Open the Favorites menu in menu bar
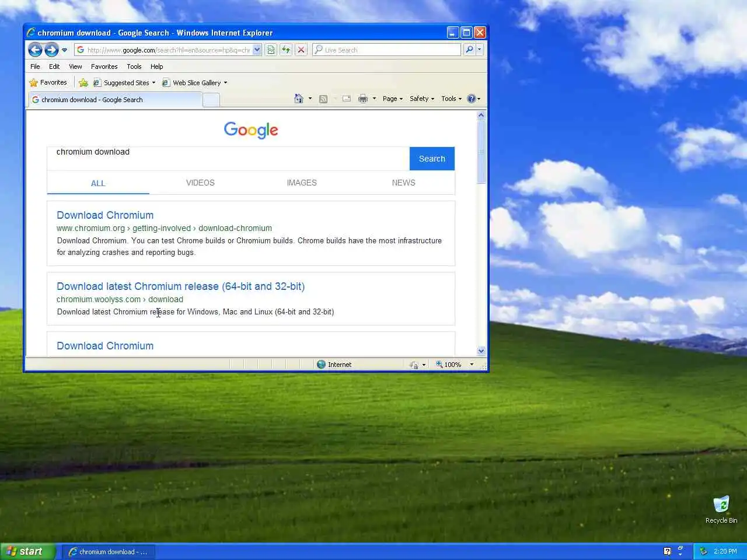The image size is (747, 560). 104,66
